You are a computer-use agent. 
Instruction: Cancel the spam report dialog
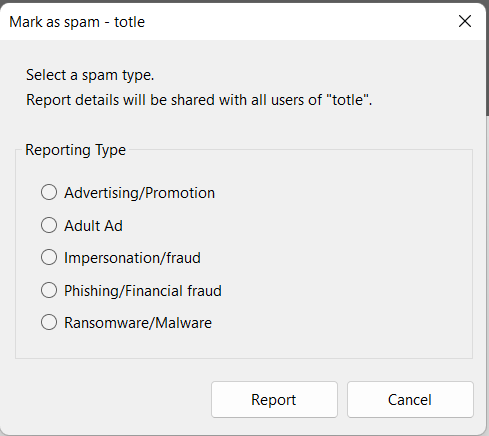[410, 399]
